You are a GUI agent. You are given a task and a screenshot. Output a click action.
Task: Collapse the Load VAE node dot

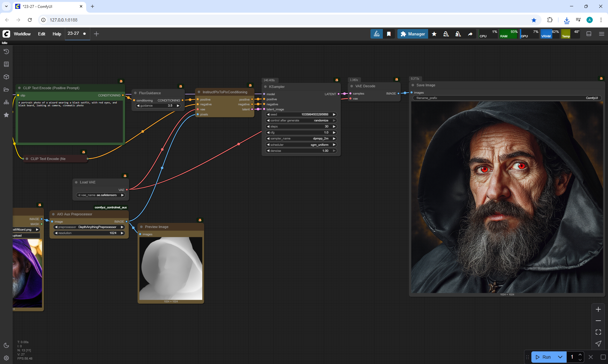click(x=76, y=182)
